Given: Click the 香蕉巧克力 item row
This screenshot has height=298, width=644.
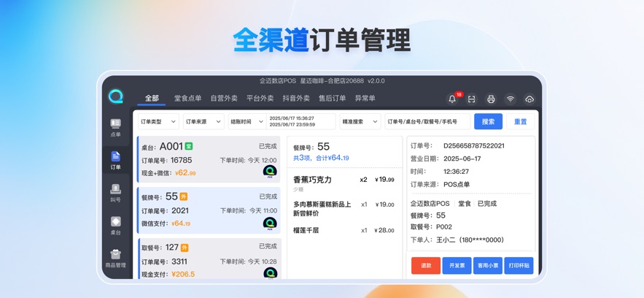Looking at the screenshot, I should point(344,183).
